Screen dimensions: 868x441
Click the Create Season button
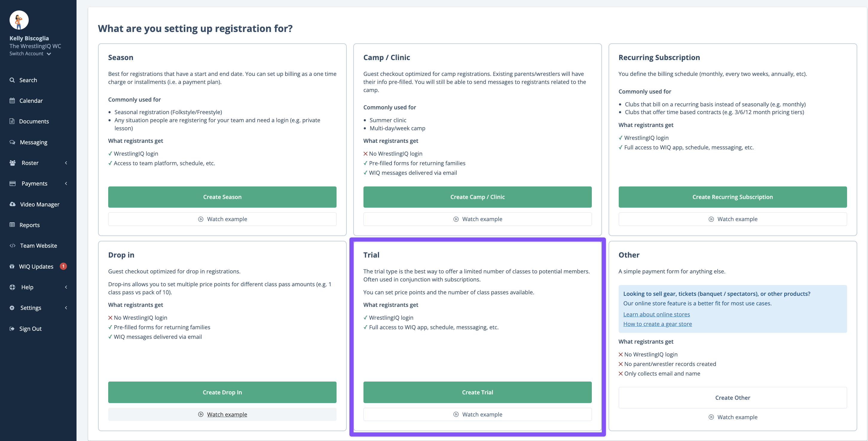click(222, 197)
